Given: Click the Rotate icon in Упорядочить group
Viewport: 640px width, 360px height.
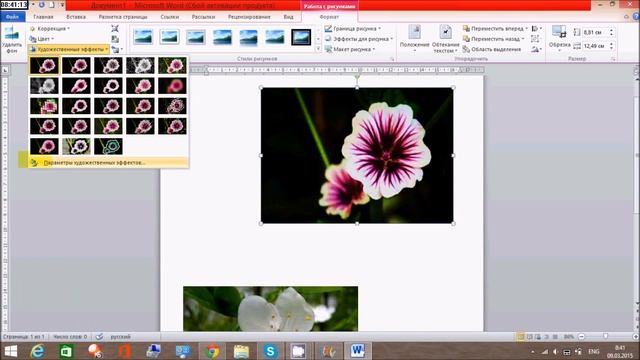Looking at the screenshot, I should click(x=536, y=49).
